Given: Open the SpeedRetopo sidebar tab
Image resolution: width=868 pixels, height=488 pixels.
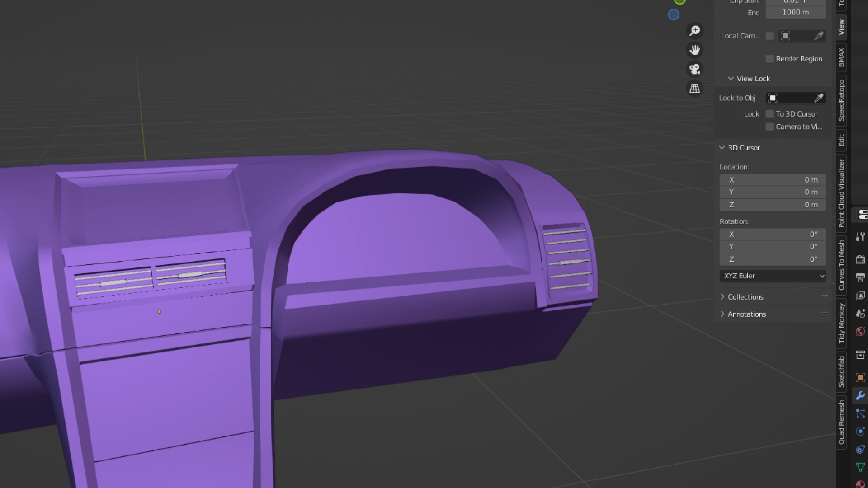Looking at the screenshot, I should point(841,100).
